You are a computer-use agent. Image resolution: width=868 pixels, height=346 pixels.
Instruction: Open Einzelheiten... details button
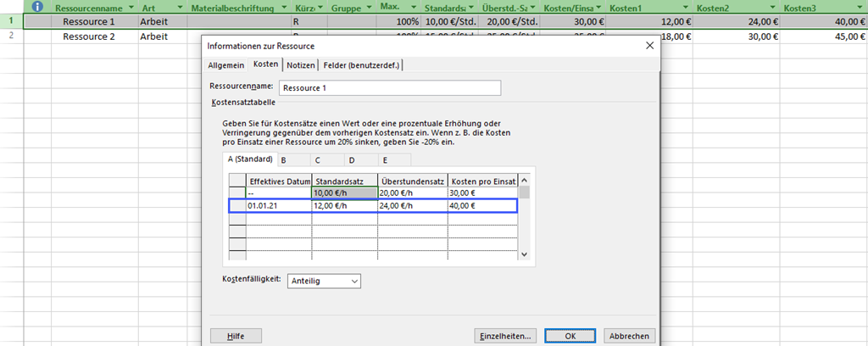pos(505,336)
